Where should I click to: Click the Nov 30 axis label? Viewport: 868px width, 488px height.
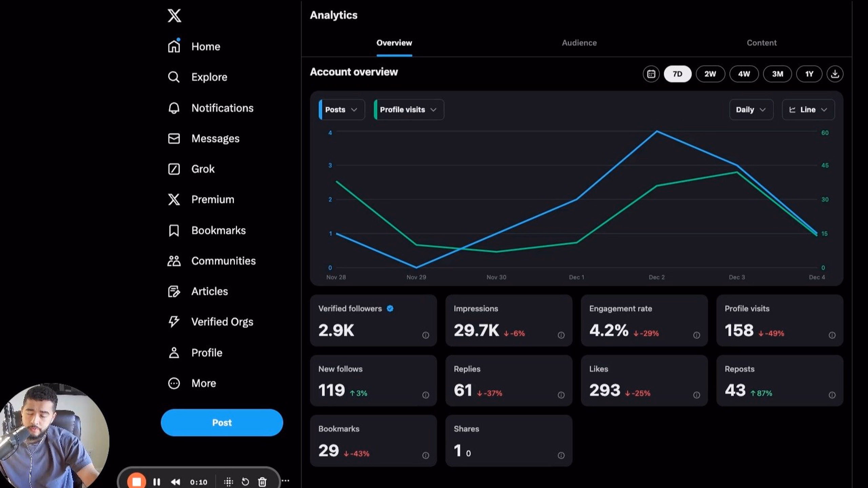click(x=496, y=277)
